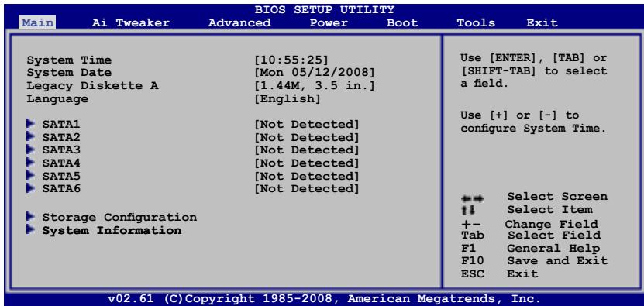Click SATA5 Not Detected value
644x306 pixels.
(x=307, y=176)
